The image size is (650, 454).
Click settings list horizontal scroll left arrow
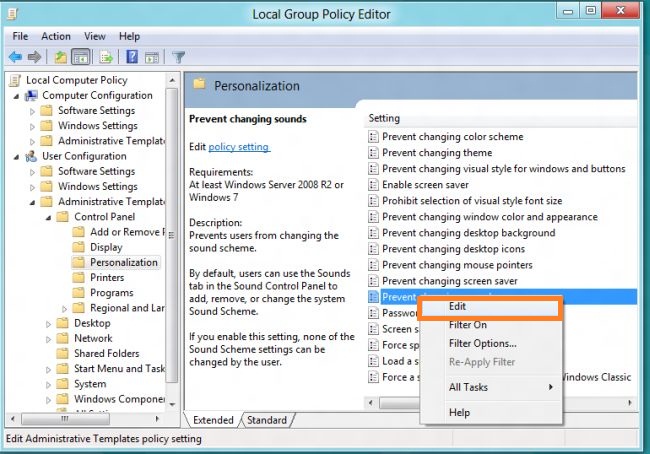371,403
